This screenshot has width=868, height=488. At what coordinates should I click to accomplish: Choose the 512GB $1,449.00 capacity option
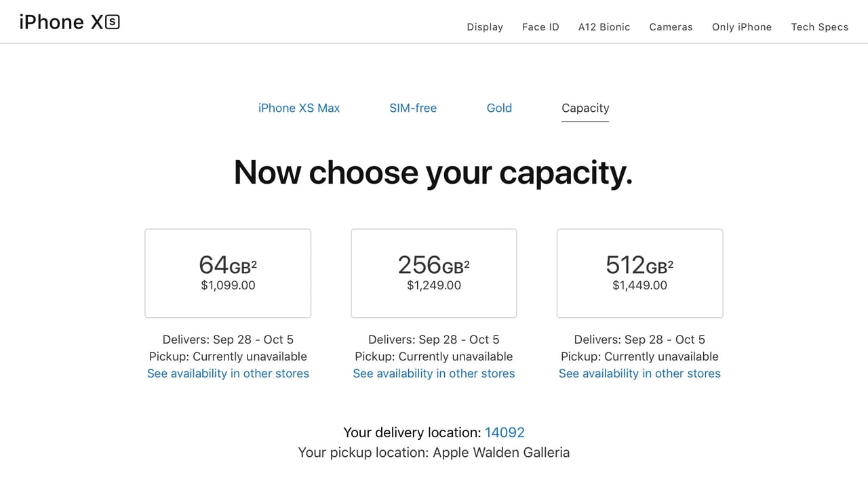[639, 273]
